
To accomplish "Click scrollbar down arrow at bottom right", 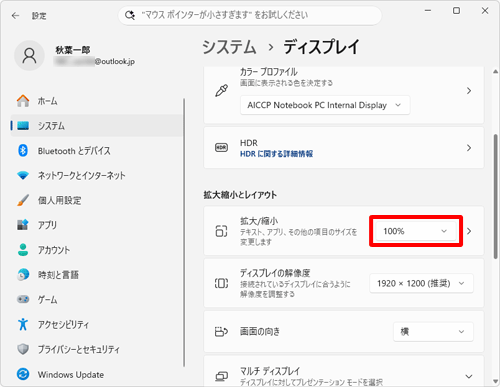I will coord(496,381).
